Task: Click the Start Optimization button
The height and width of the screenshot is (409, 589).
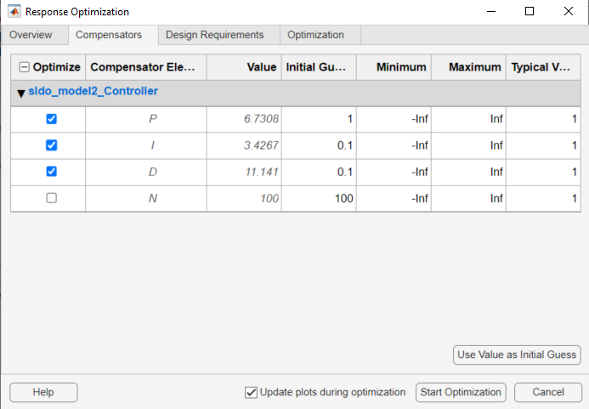Action: click(x=461, y=392)
